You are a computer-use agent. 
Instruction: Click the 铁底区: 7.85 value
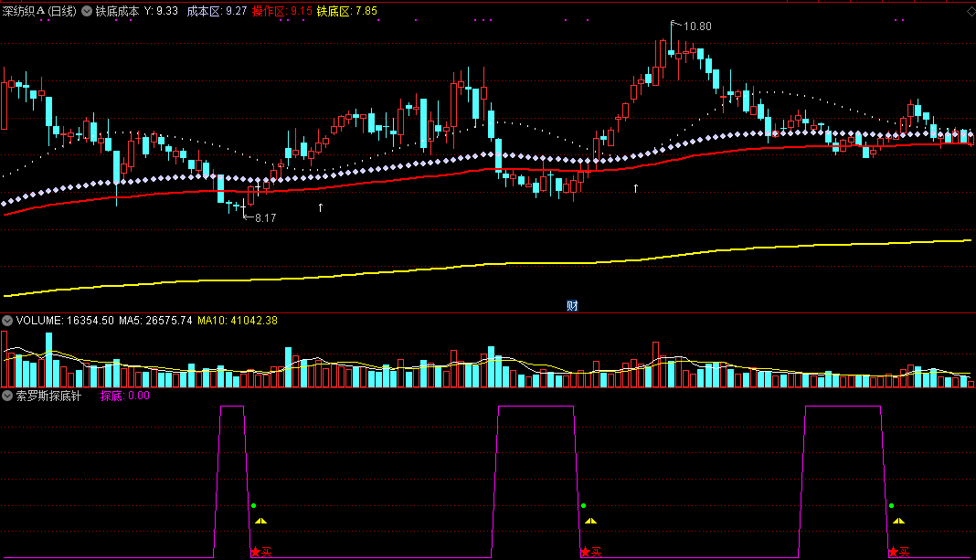pos(346,11)
